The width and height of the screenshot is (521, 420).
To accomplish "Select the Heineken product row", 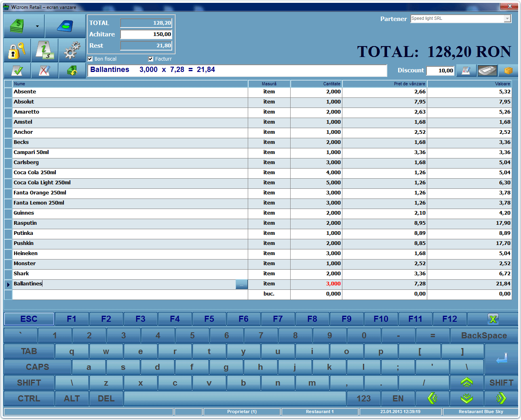I will pyautogui.click(x=258, y=253).
